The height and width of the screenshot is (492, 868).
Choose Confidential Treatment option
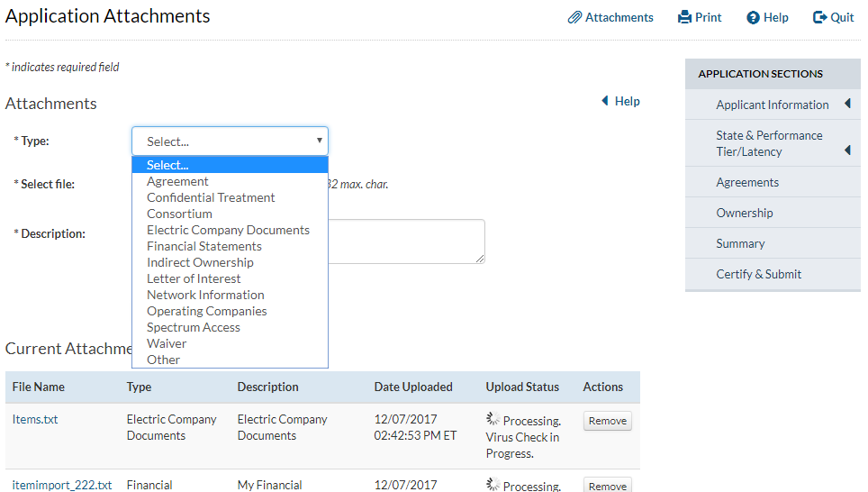pyautogui.click(x=211, y=197)
